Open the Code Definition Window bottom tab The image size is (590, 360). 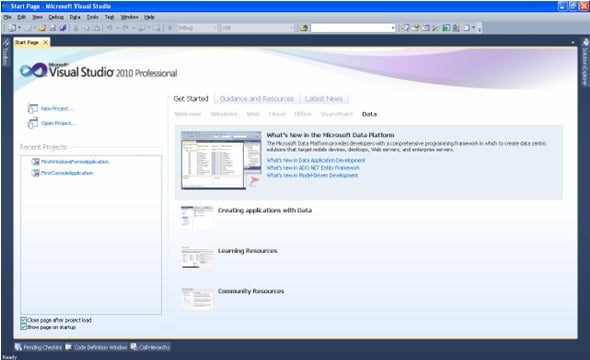pyautogui.click(x=96, y=347)
